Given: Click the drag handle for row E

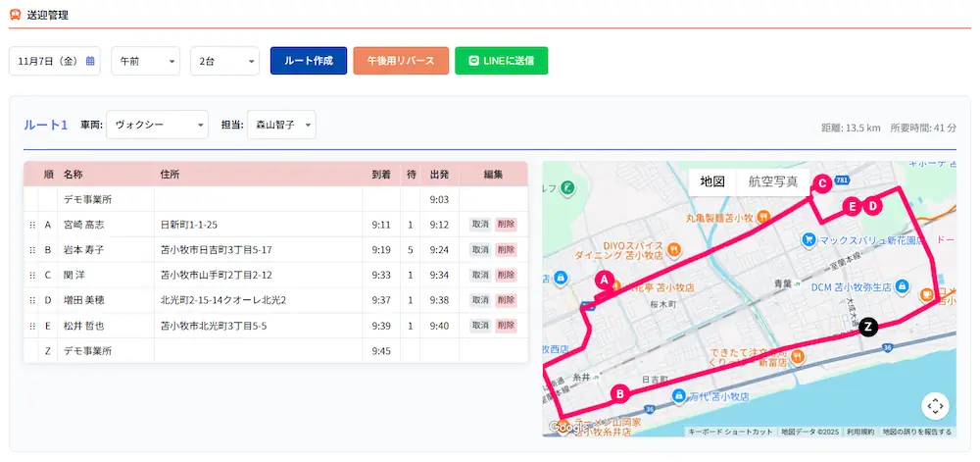Looking at the screenshot, I should 32,326.
